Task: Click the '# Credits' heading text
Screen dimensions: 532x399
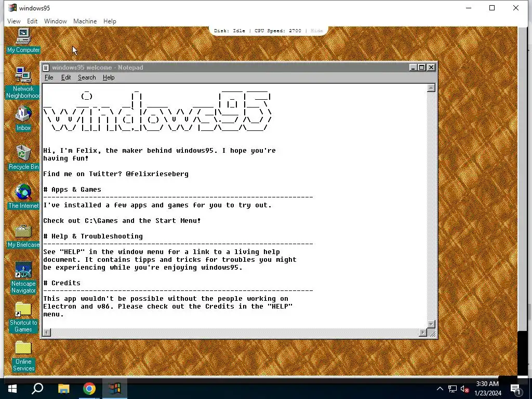Action: click(62, 283)
